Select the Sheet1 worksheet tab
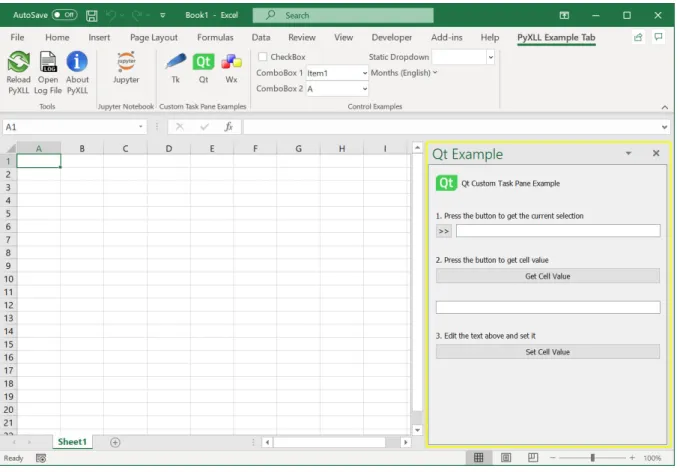Screen dimensions: 680x472 [72, 442]
